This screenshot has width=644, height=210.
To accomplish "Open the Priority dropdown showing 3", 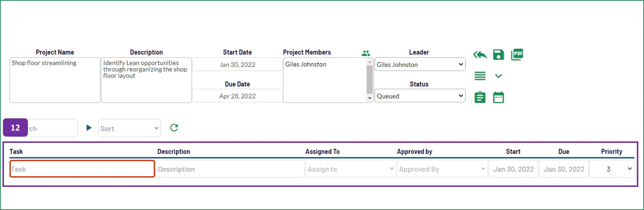I will 612,169.
